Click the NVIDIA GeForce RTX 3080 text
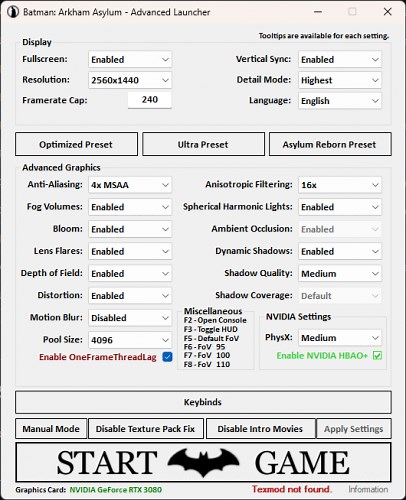406x500 pixels. [x=116, y=490]
